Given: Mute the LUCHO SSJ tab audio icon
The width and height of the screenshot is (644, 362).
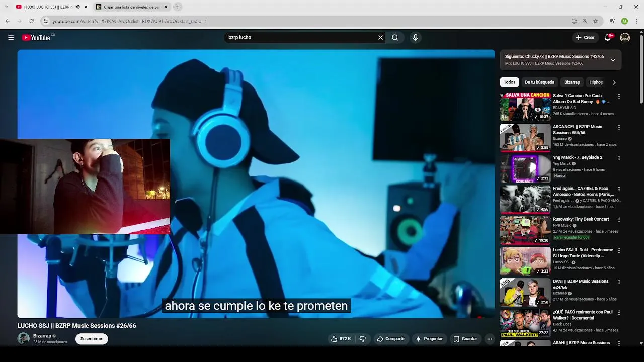Looking at the screenshot, I should [77, 7].
